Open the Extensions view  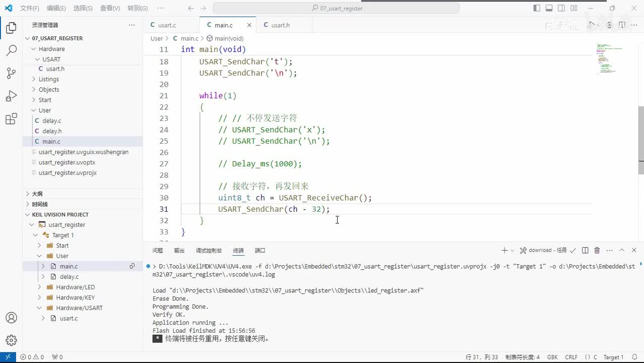[x=11, y=119]
